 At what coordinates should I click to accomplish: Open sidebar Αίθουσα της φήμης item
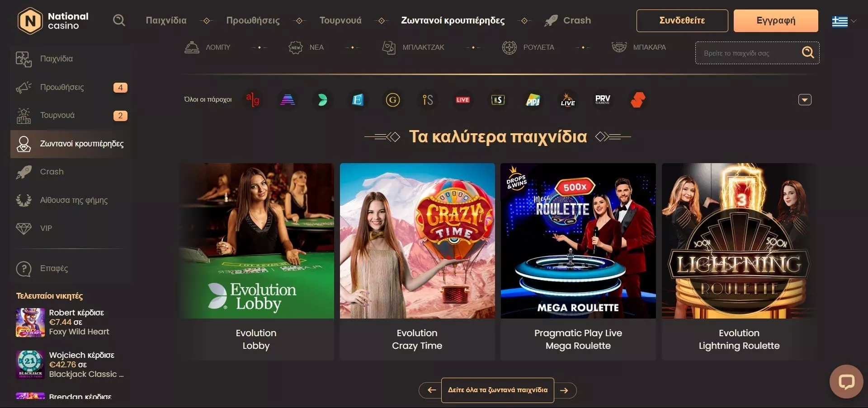(x=71, y=200)
